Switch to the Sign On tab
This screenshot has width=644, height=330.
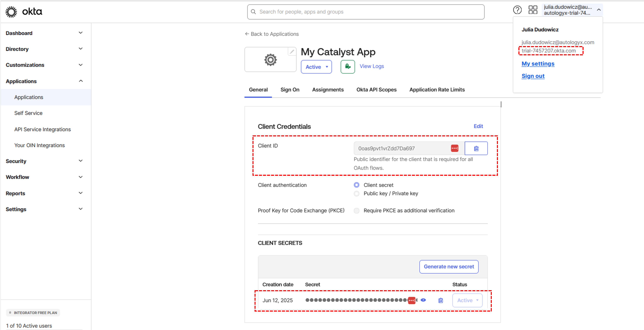290,90
